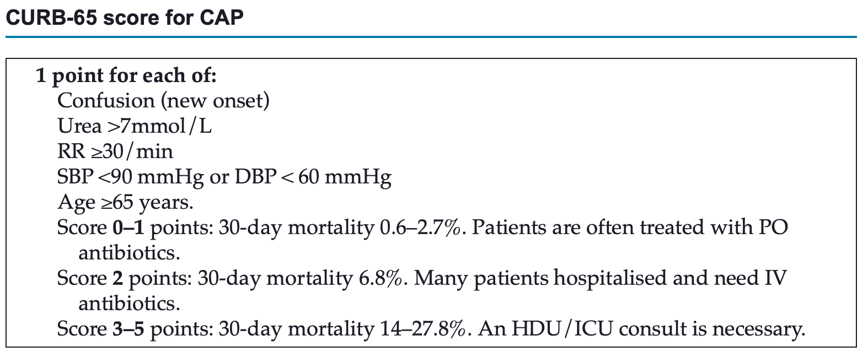Image resolution: width=868 pixels, height=357 pixels.
Task: Click the "6.8%" mortality figure
Action: [x=381, y=278]
